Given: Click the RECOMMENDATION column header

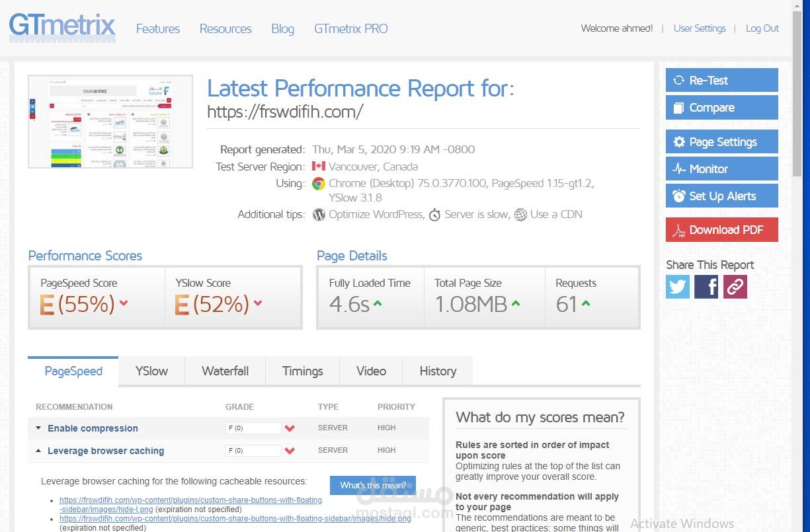Looking at the screenshot, I should click(x=74, y=407).
